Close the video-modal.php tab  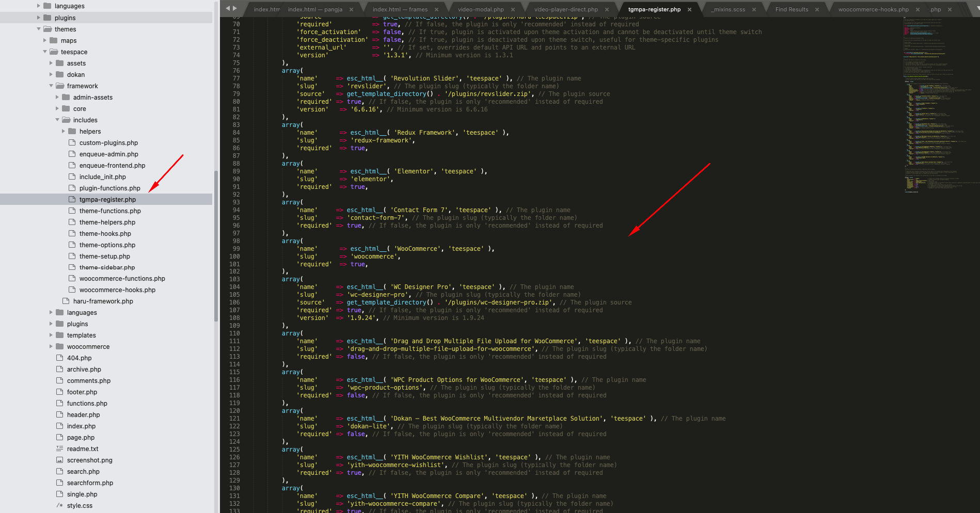point(513,9)
